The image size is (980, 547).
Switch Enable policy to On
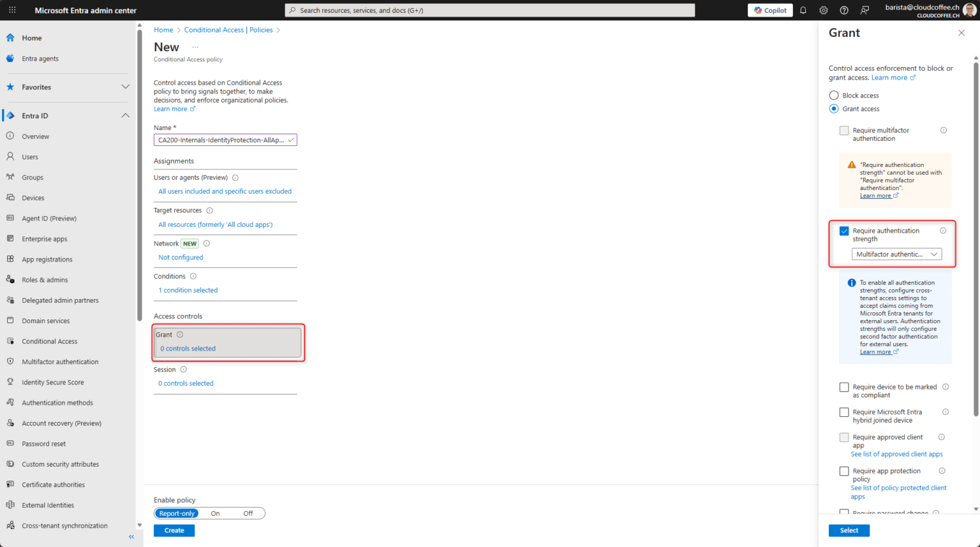point(215,513)
